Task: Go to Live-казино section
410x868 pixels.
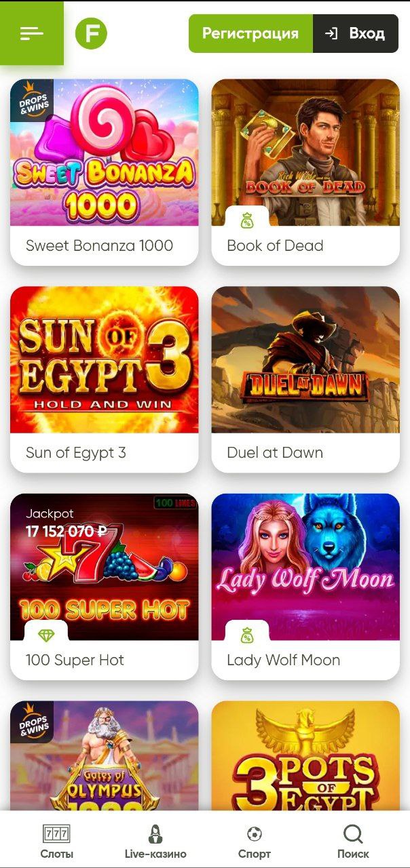Action: point(155,841)
